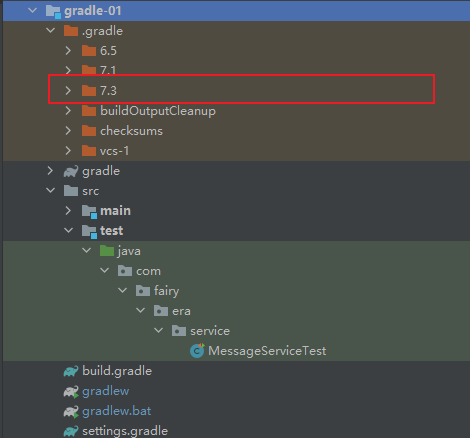Click the service package icon
This screenshot has width=470, height=438.
(x=179, y=331)
